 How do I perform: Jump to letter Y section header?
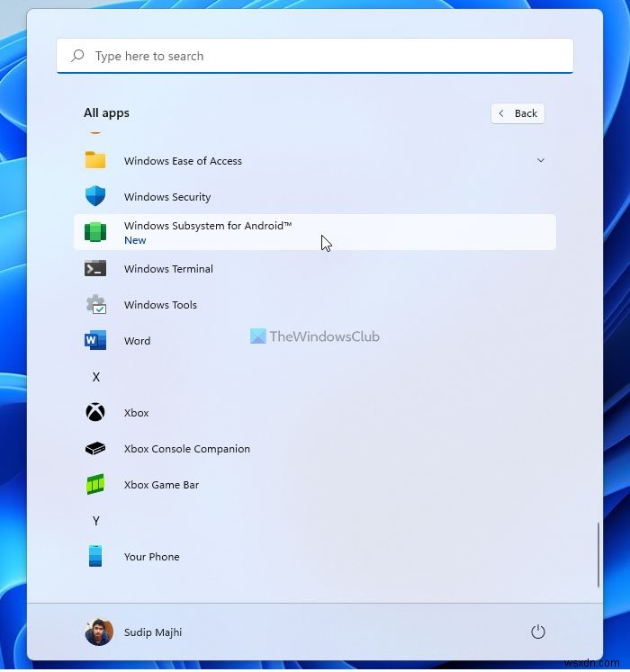pos(96,521)
